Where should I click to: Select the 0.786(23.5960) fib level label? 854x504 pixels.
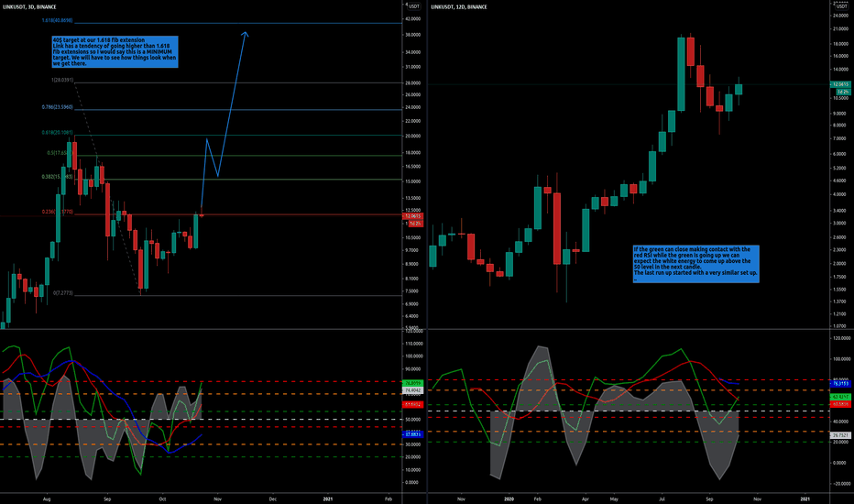click(x=57, y=107)
